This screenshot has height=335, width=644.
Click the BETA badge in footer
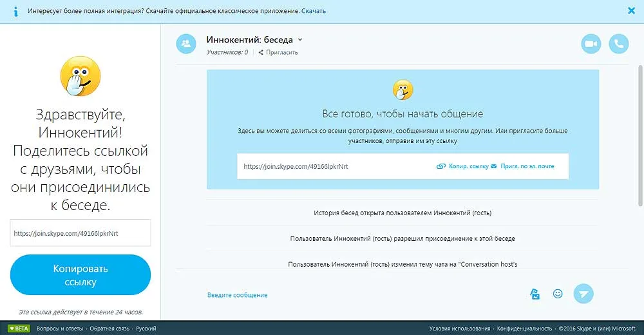pos(19,329)
